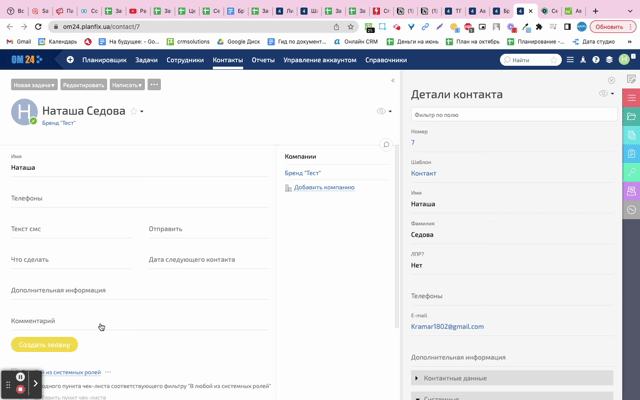Open the blue clipboard panel in right sidebar
The height and width of the screenshot is (400, 640).
coord(631,154)
